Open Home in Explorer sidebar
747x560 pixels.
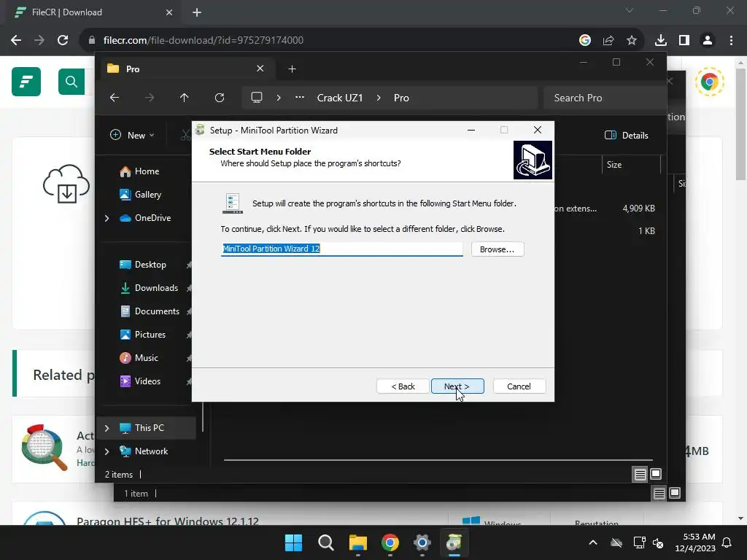147,171
